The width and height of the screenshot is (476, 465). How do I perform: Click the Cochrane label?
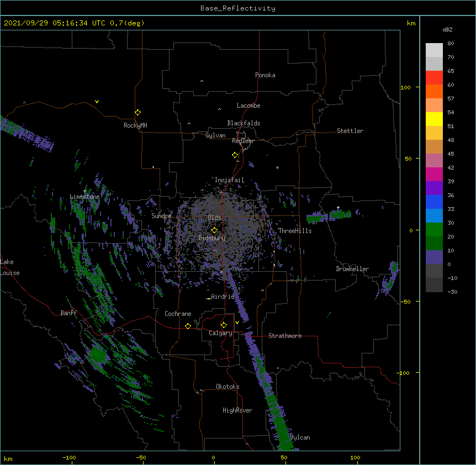pyautogui.click(x=178, y=314)
